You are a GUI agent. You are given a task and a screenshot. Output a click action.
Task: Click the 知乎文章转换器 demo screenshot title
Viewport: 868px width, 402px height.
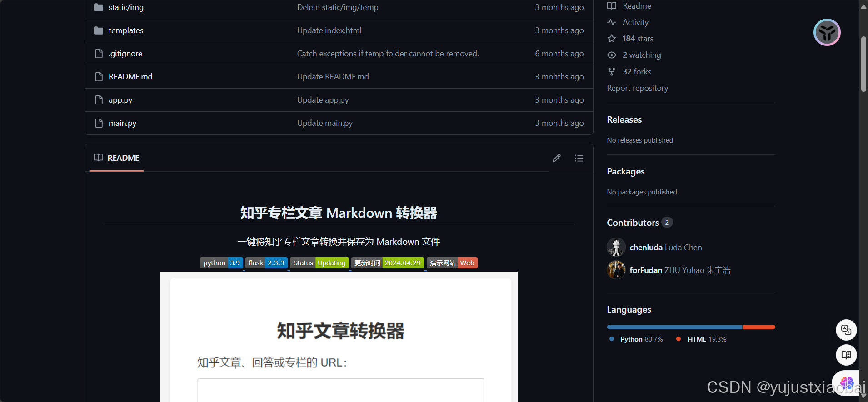coord(340,331)
